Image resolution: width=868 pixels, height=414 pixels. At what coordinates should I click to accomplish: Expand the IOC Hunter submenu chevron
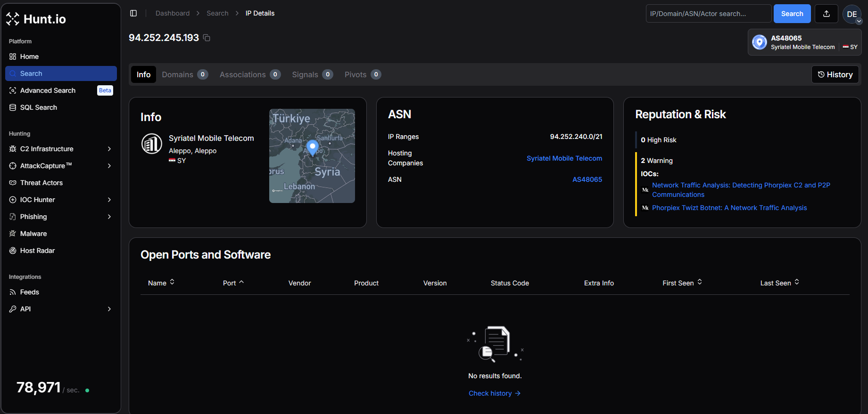109,200
